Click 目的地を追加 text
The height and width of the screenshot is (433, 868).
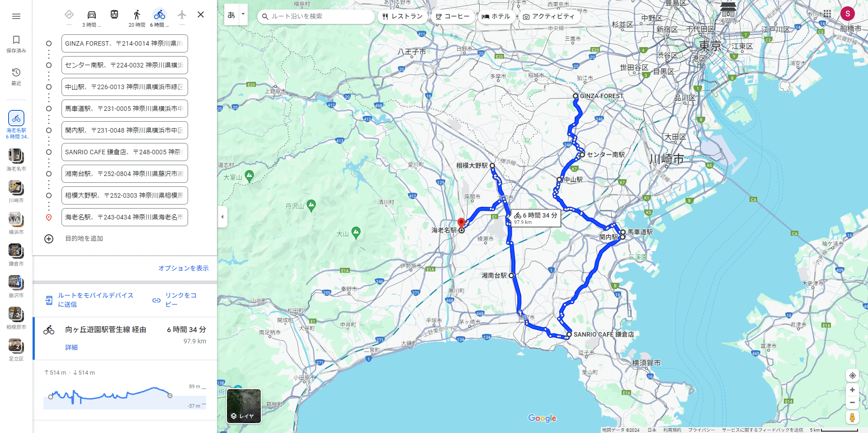(x=84, y=238)
